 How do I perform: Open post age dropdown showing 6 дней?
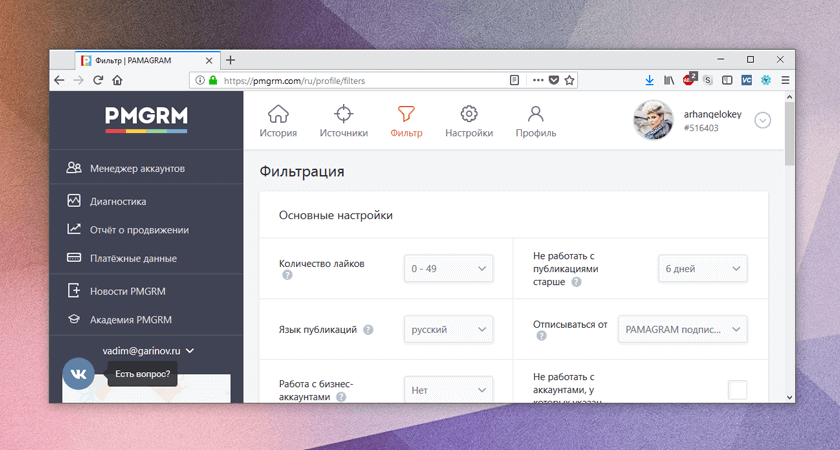click(703, 269)
